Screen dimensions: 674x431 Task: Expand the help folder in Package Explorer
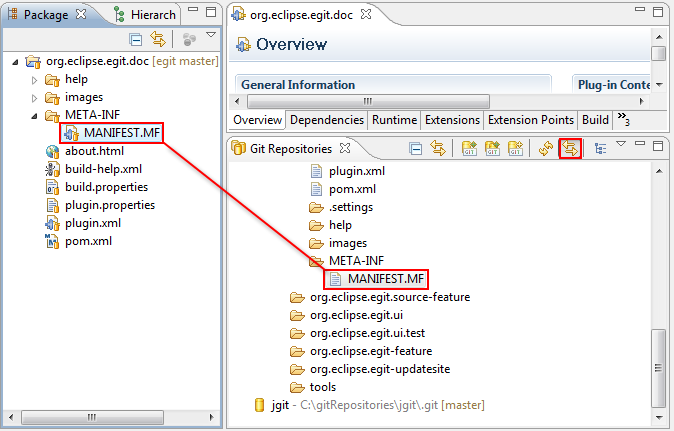tap(34, 80)
